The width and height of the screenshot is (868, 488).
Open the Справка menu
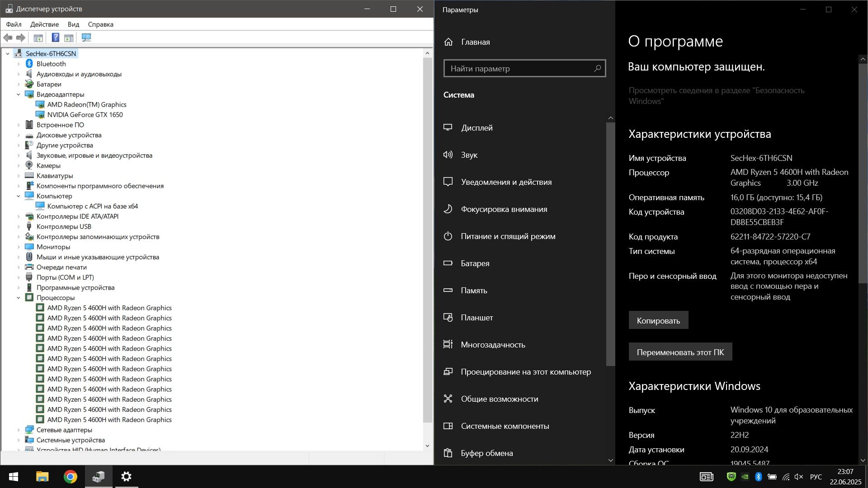(x=100, y=24)
